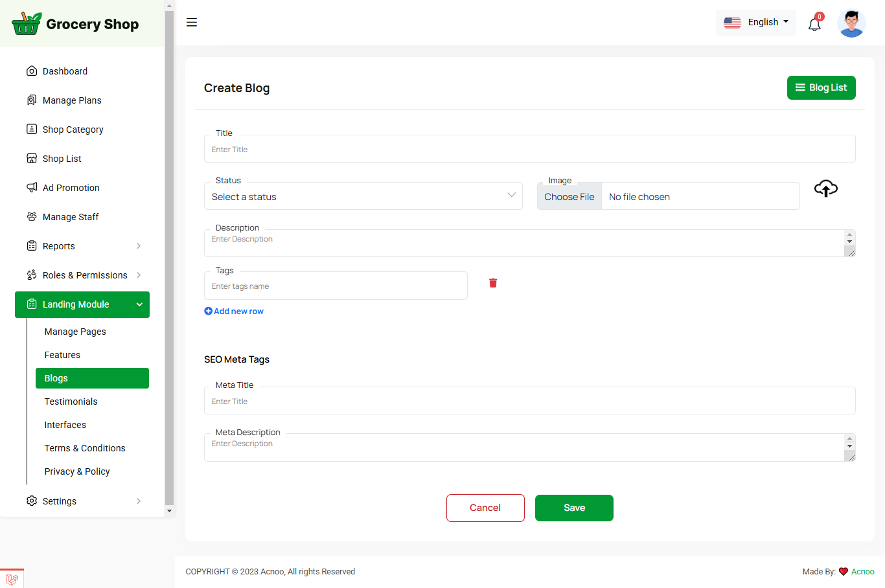Click the Grocery Shop logo
This screenshot has width=885, height=588.
click(76, 24)
